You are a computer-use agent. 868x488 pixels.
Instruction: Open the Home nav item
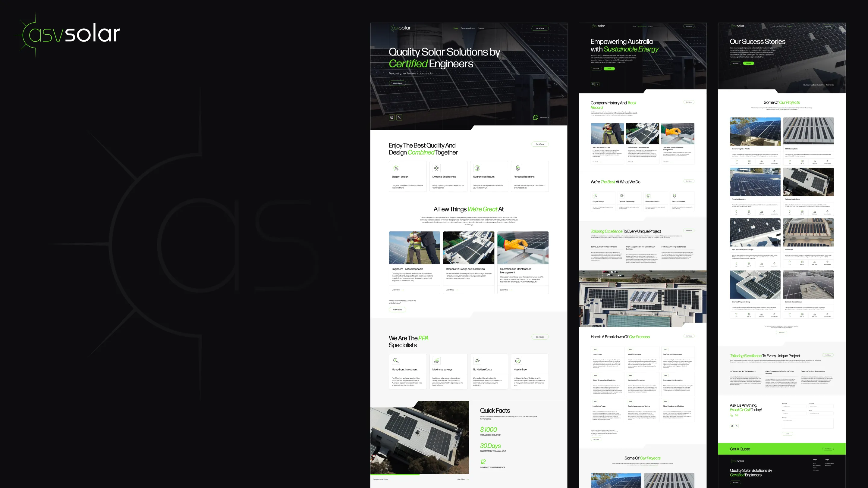(456, 28)
